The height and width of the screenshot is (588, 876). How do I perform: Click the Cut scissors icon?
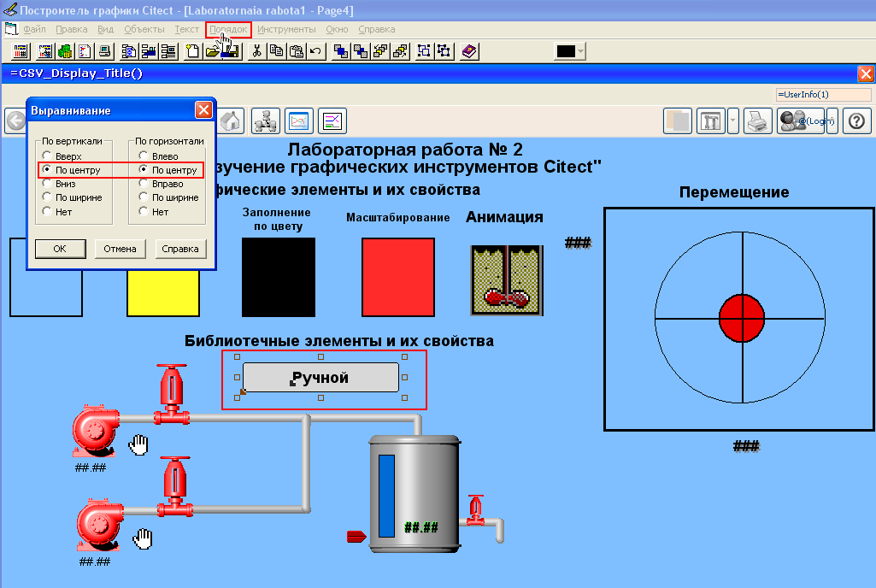click(x=256, y=52)
